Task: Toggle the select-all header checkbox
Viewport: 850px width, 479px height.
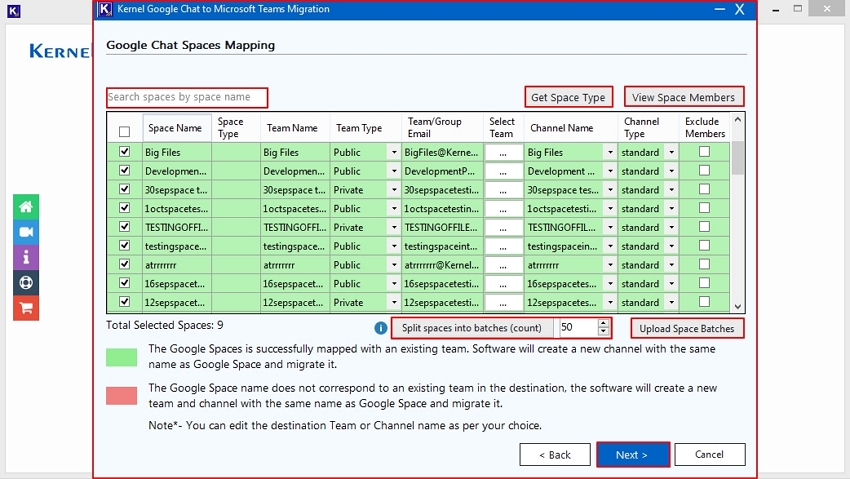Action: click(x=125, y=131)
